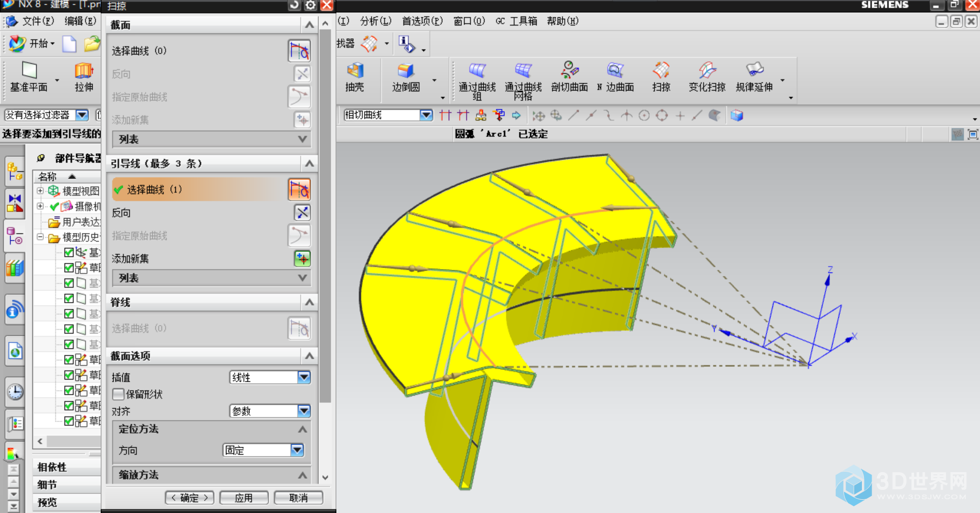Open the 文件(F) menu
Screen dimensions: 980x513
(x=38, y=21)
